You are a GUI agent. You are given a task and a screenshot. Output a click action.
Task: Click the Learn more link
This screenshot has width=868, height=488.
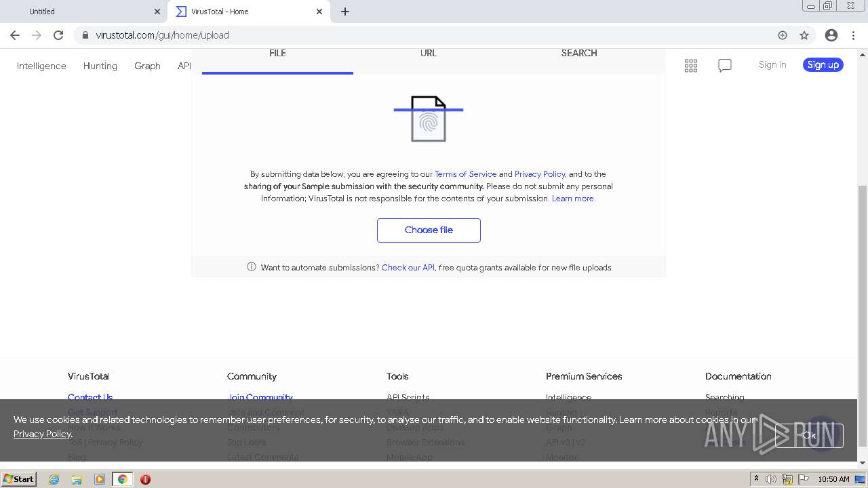pos(574,199)
